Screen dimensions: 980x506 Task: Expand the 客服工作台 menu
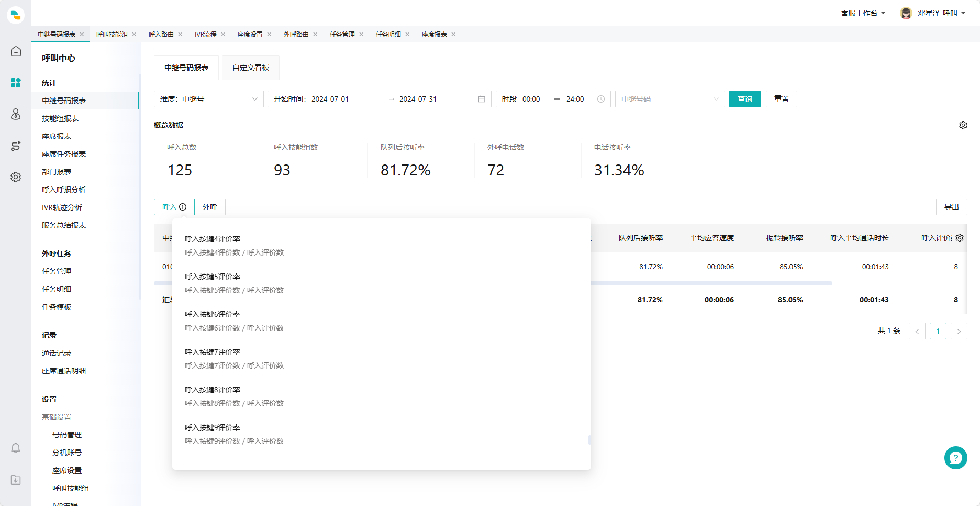tap(863, 13)
